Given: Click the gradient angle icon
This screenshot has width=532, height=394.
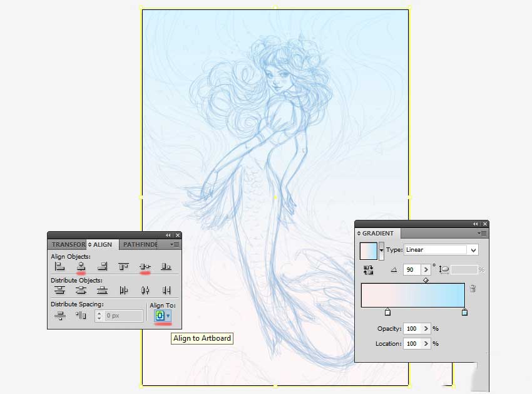Looking at the screenshot, I should click(394, 270).
